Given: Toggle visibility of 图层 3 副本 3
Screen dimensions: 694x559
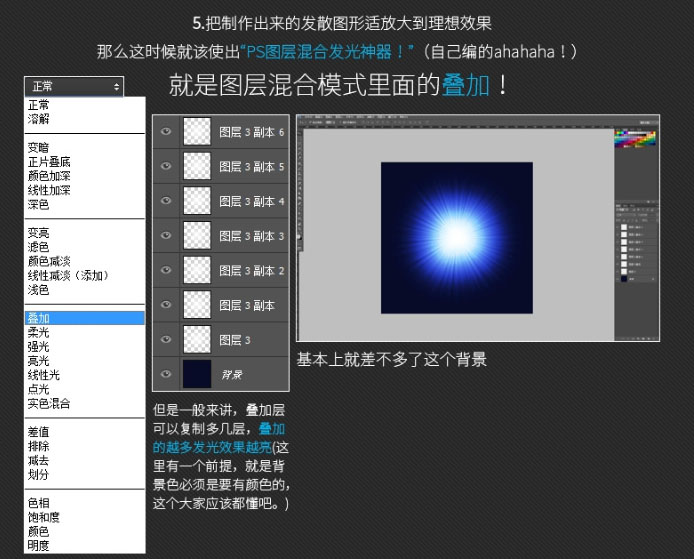Looking at the screenshot, I should pos(166,235).
